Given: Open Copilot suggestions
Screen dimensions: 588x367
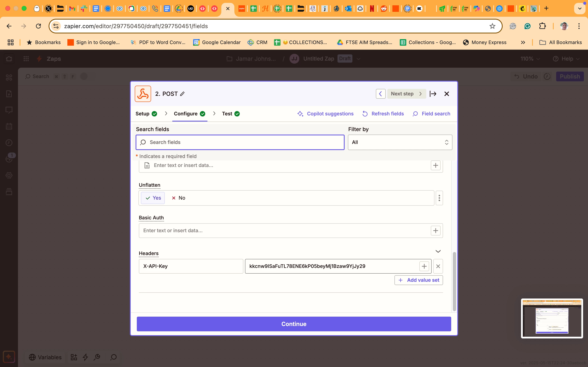Looking at the screenshot, I should tap(326, 114).
